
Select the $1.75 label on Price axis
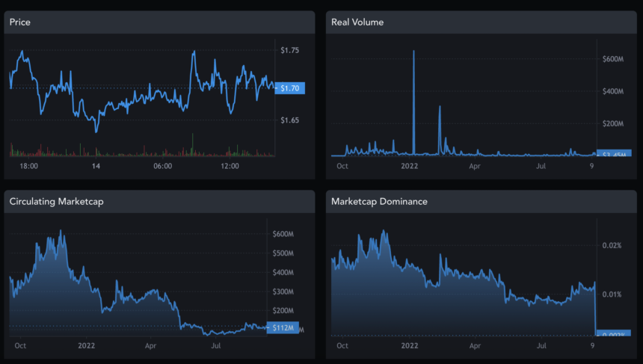point(289,51)
